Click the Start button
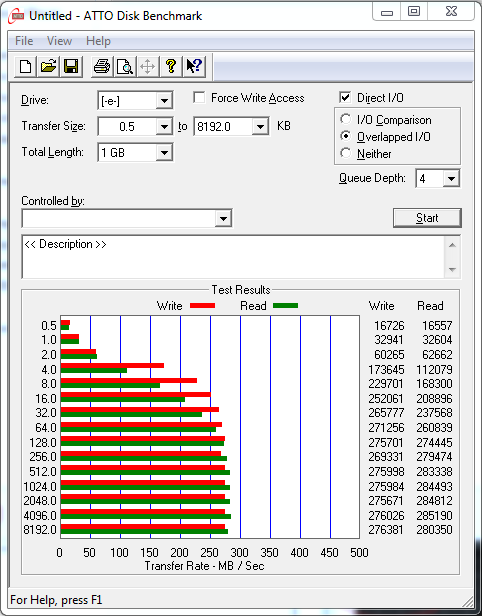Image resolution: width=482 pixels, height=616 pixels. [427, 218]
